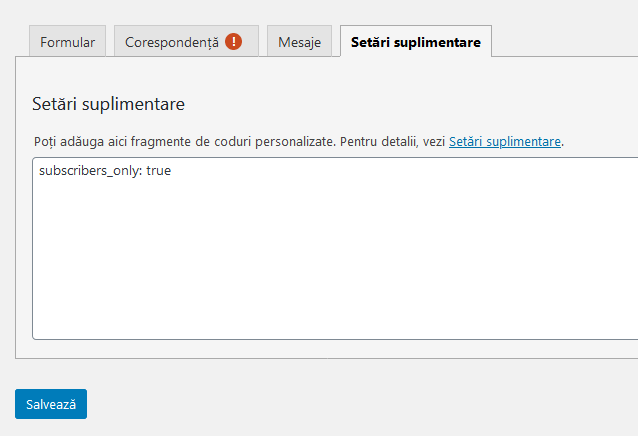Open the Formular tab
The height and width of the screenshot is (436, 638).
coord(68,43)
